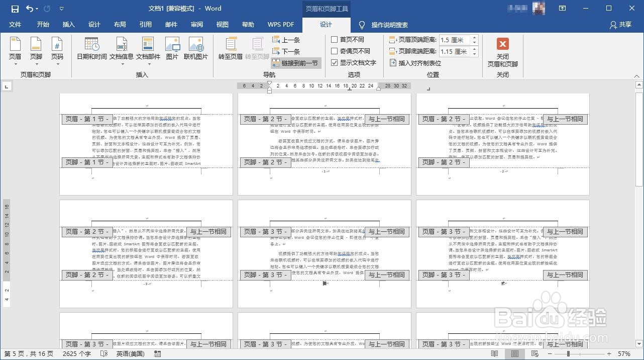Expand the quick access toolbar customize arrow
This screenshot has height=360, width=644.
click(x=61, y=9)
